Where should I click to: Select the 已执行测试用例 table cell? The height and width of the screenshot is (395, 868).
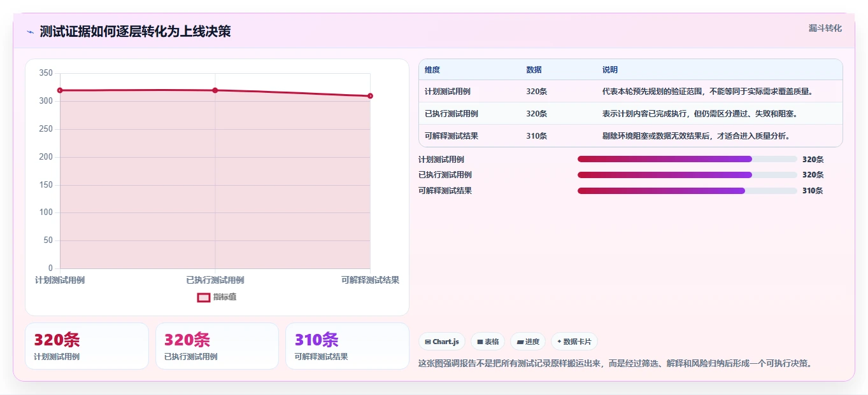point(452,114)
